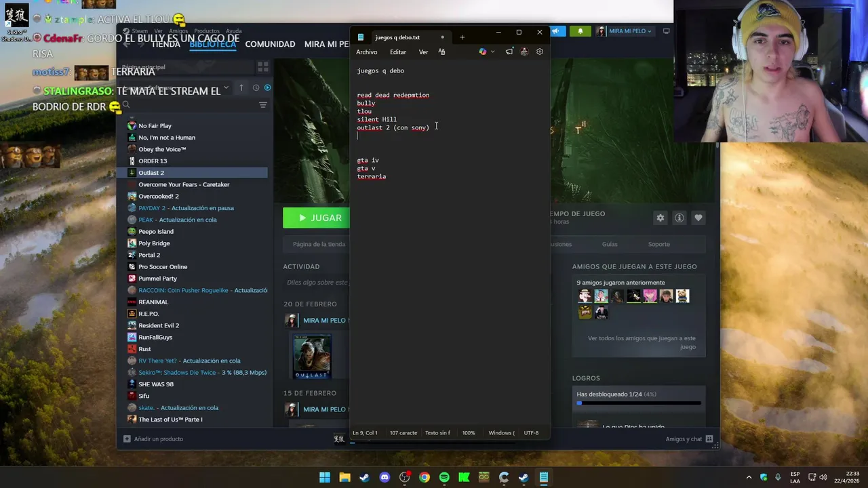Toggle the text formatting icon in Notepad
Screen dimensions: 868x488
(x=441, y=52)
